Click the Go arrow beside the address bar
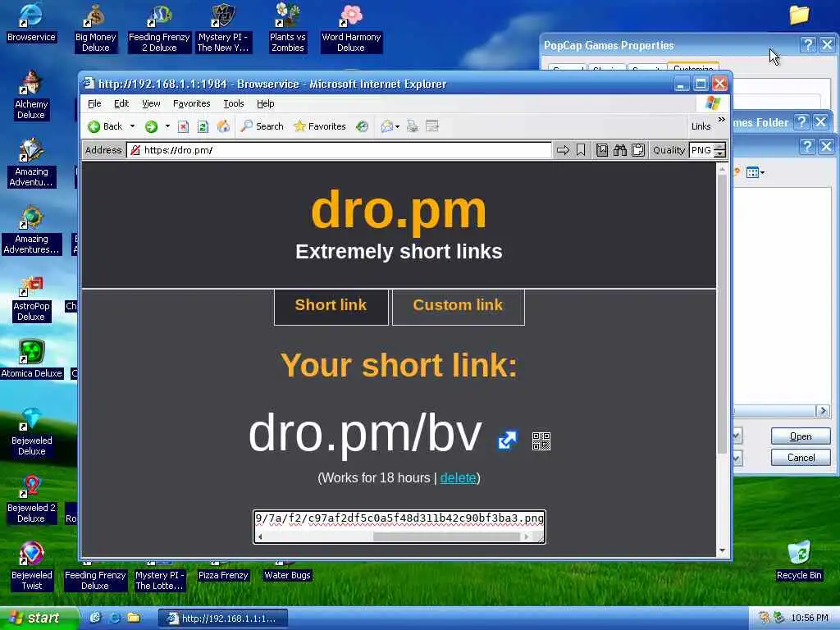Image resolution: width=840 pixels, height=630 pixels. click(563, 150)
